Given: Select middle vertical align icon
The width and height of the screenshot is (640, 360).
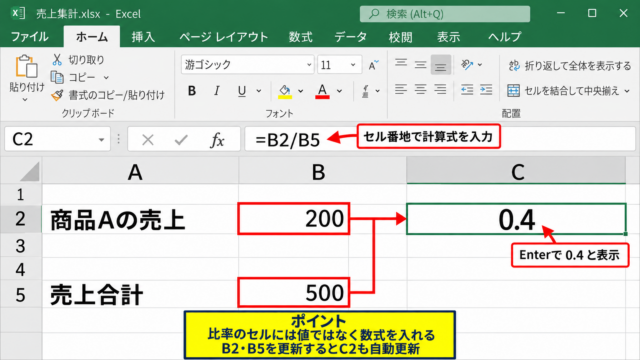Looking at the screenshot, I should tap(420, 64).
